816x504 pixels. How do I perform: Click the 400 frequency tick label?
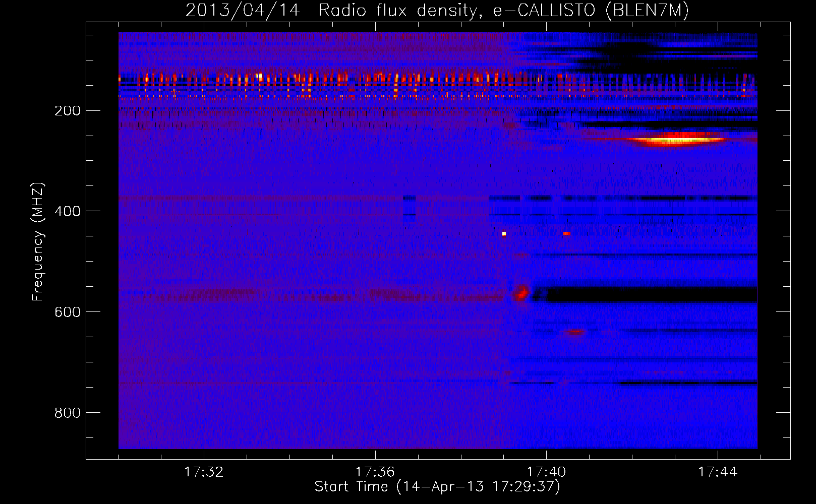coord(67,211)
